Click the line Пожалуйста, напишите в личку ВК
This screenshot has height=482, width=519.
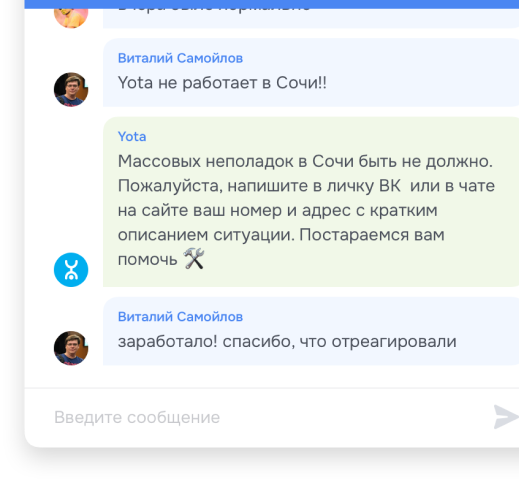click(306, 186)
